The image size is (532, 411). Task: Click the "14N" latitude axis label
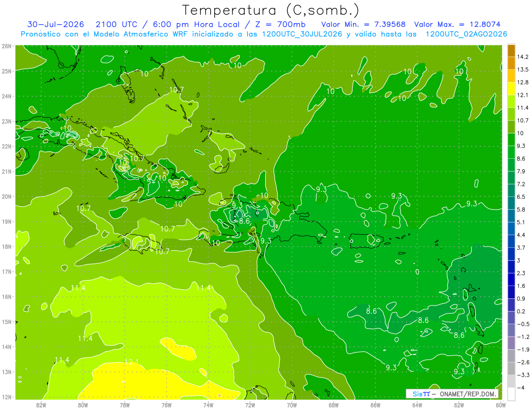click(6, 347)
